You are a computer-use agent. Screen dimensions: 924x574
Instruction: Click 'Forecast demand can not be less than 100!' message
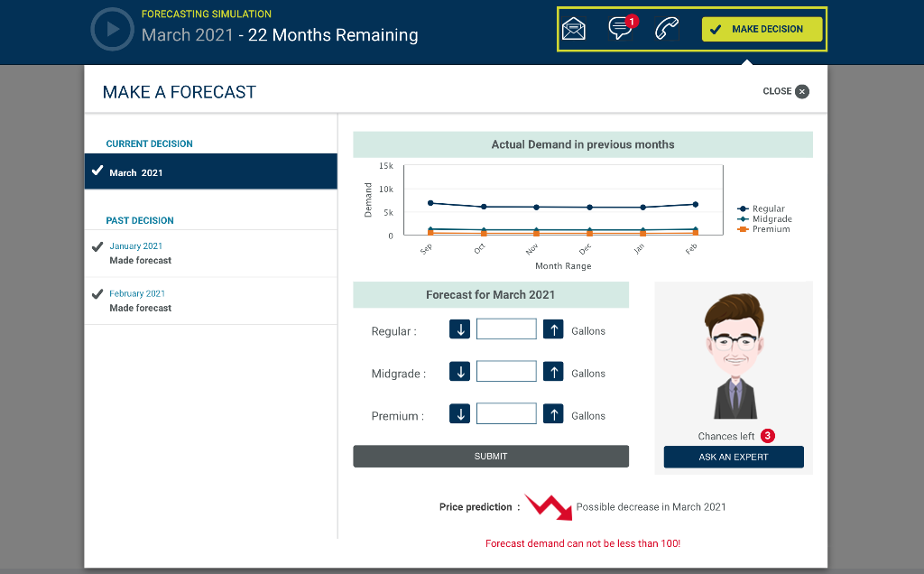pos(583,543)
